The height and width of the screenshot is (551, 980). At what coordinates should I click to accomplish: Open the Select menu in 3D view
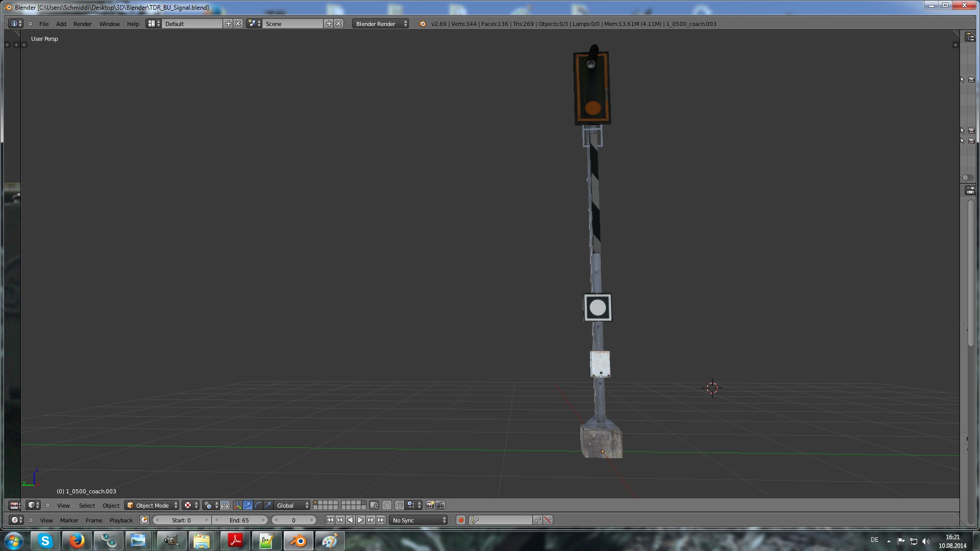coord(87,505)
